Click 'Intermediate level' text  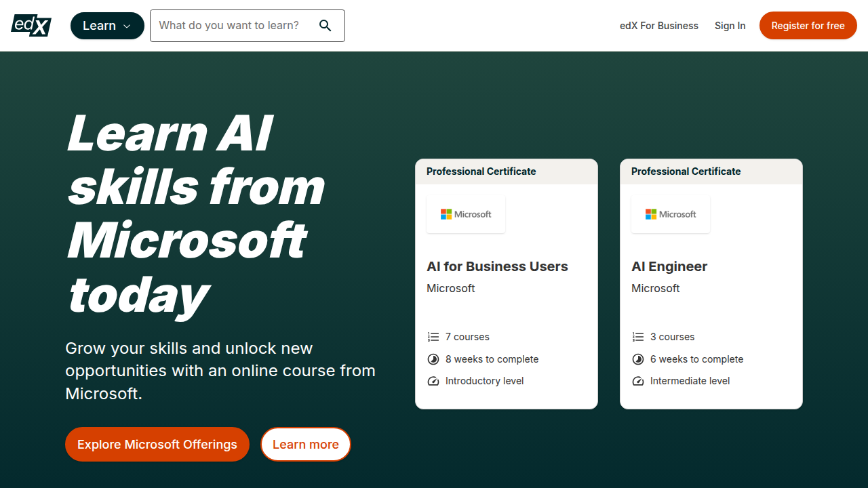click(690, 381)
